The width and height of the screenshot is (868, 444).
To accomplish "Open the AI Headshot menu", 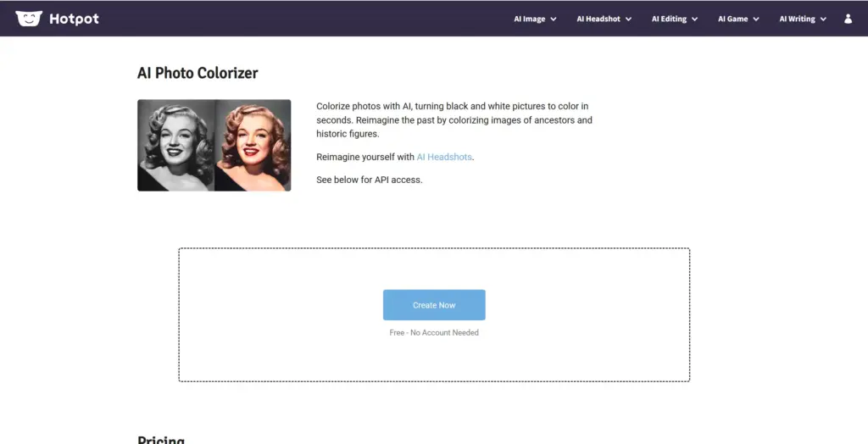I will click(x=604, y=19).
